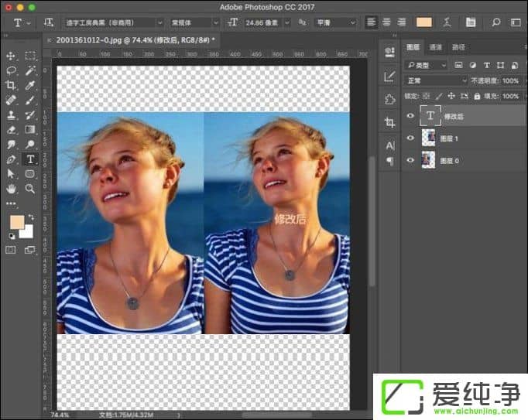Screen dimensions: 528x420
Task: Select the Move tool
Action: pos(11,56)
